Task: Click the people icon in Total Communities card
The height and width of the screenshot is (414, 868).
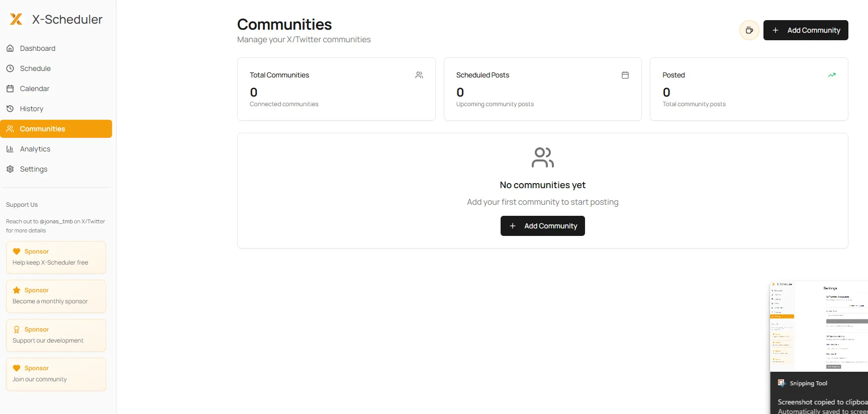Action: (419, 75)
